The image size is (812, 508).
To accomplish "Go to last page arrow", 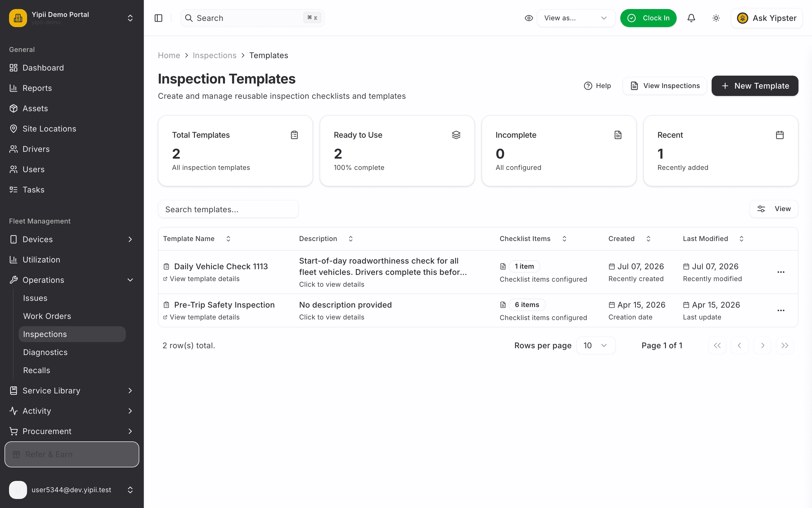I will 785,345.
